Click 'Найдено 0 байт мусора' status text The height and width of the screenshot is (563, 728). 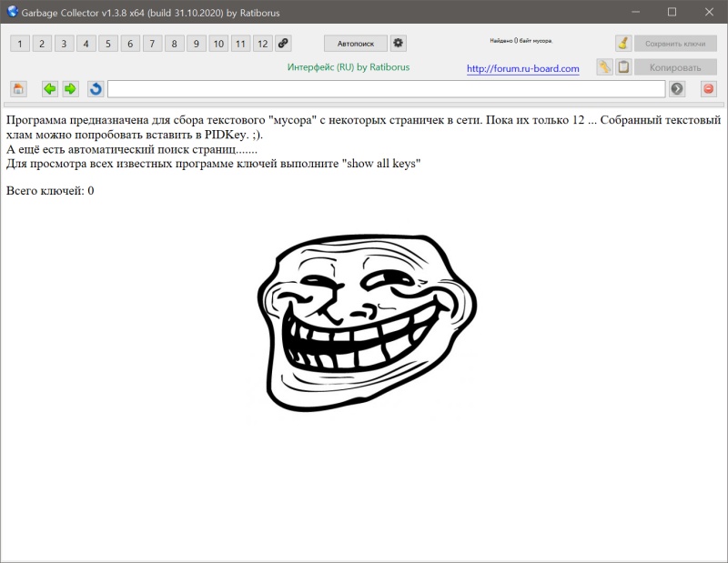tap(521, 41)
